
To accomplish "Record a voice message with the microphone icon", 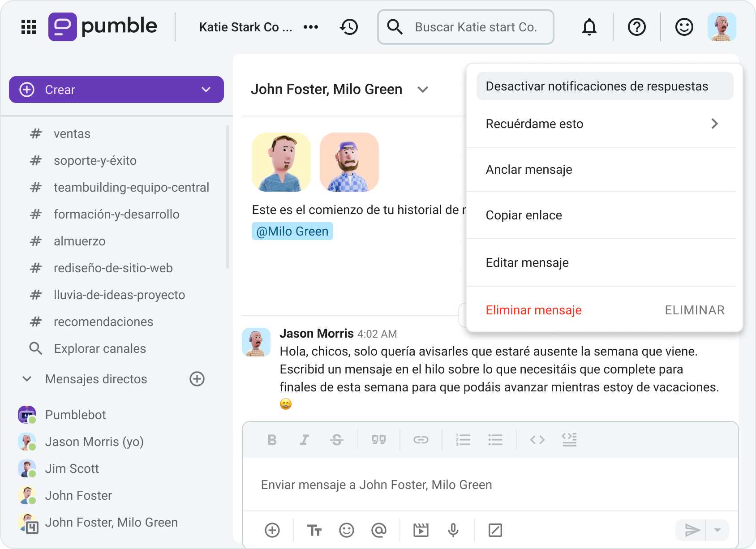I will tap(453, 530).
